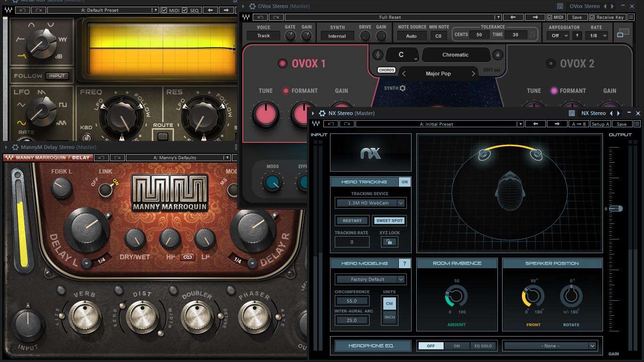Screen dimensions: 644x362
Task: Select the EQ SOLO option
Action: coord(483,346)
